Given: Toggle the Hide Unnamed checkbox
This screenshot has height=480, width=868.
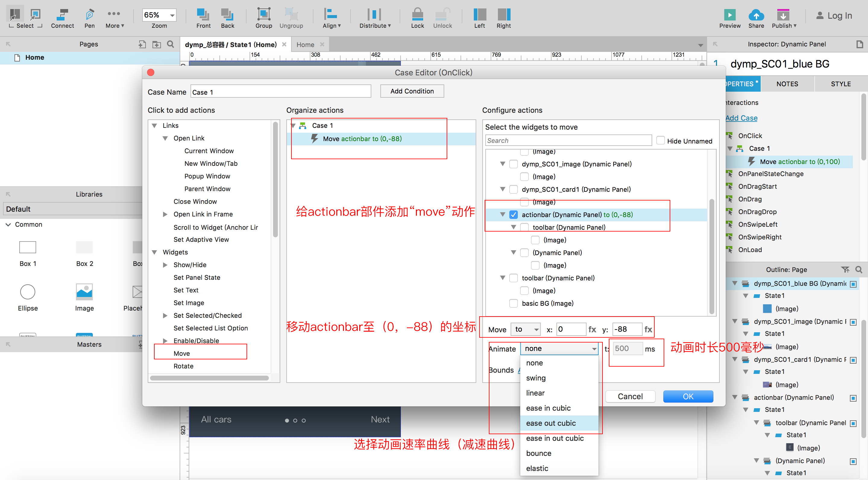Looking at the screenshot, I should [x=660, y=141].
